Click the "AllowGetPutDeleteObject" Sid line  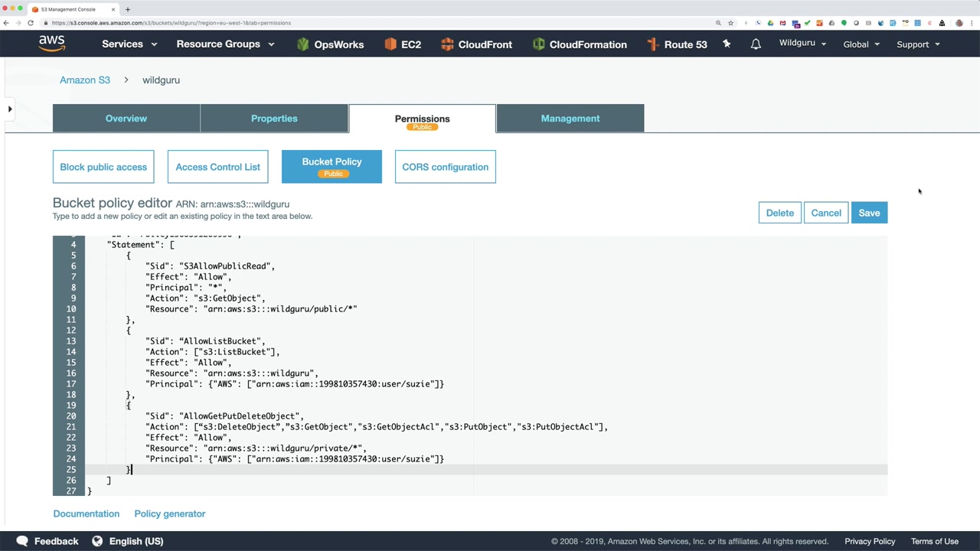[224, 416]
